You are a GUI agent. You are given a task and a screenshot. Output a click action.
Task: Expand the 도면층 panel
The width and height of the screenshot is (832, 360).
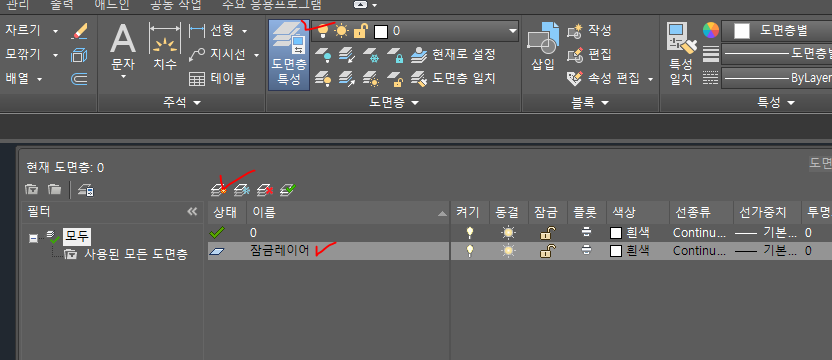[x=394, y=102]
